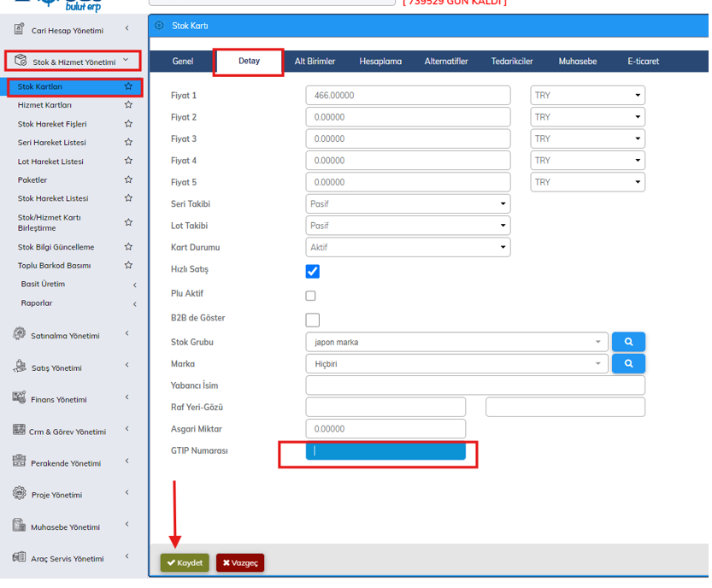Screen dimensions: 712x588
Task: Favorite Hizmet Kartları with its star icon
Action: pyautogui.click(x=128, y=105)
